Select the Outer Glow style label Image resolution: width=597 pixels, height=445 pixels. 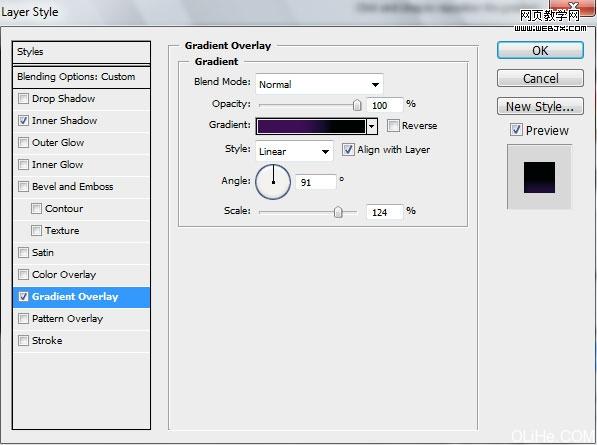coord(58,143)
